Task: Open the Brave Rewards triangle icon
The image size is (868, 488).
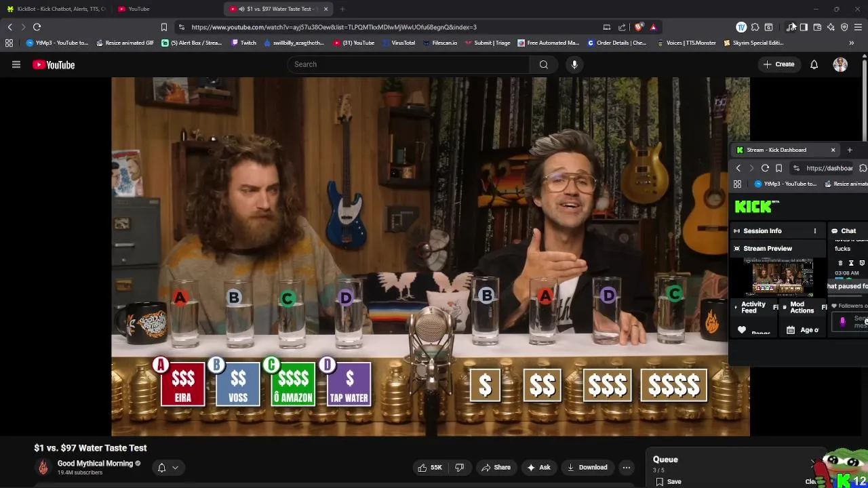Action: pos(653,27)
